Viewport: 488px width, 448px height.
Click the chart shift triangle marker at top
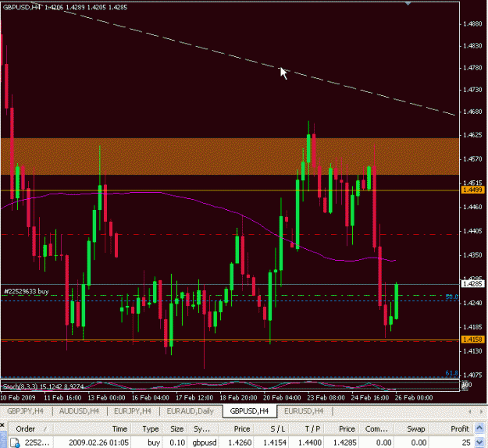(408, 3)
